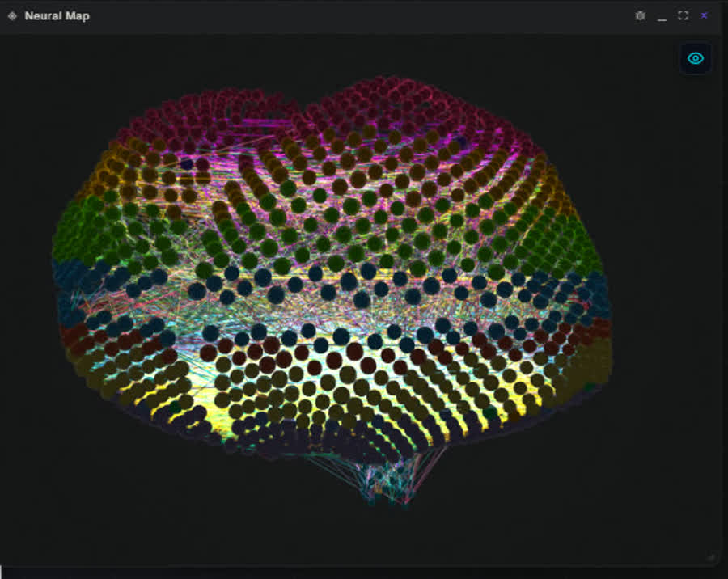Open the bug icon in title bar
The width and height of the screenshot is (728, 579).
point(641,16)
